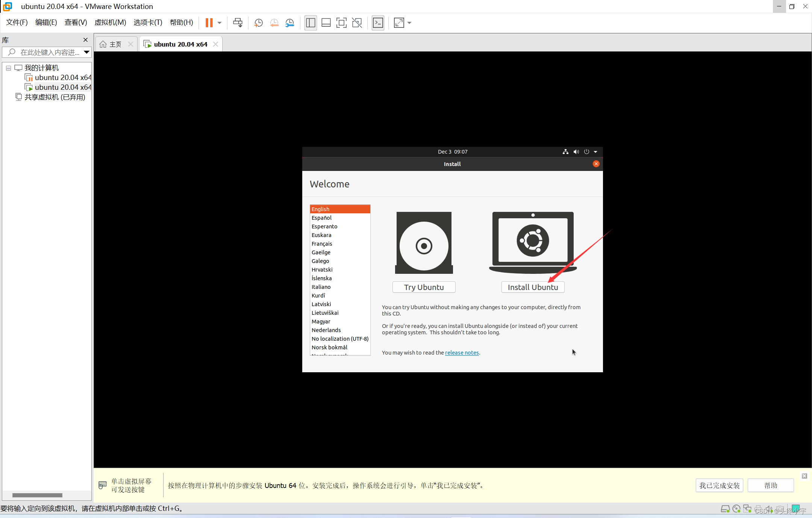Select Norsk bokmål in the language list
Screen dimensions: 812x518
(x=340, y=347)
